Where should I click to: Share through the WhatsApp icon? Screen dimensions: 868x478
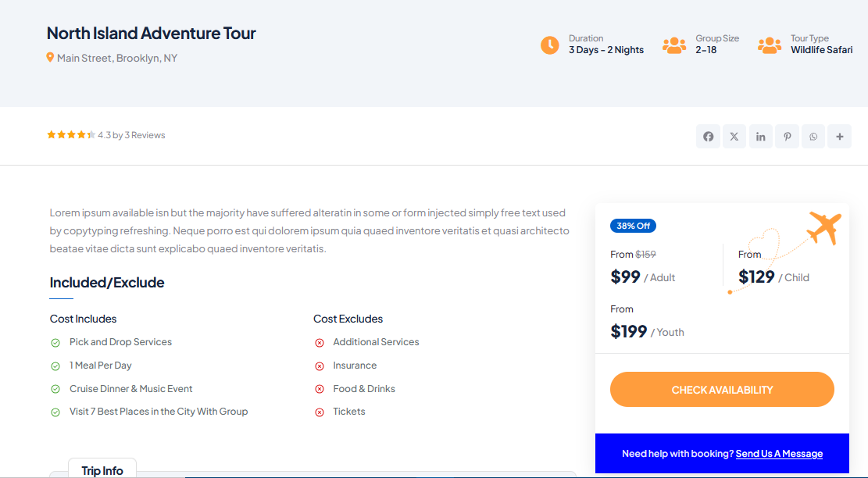813,137
